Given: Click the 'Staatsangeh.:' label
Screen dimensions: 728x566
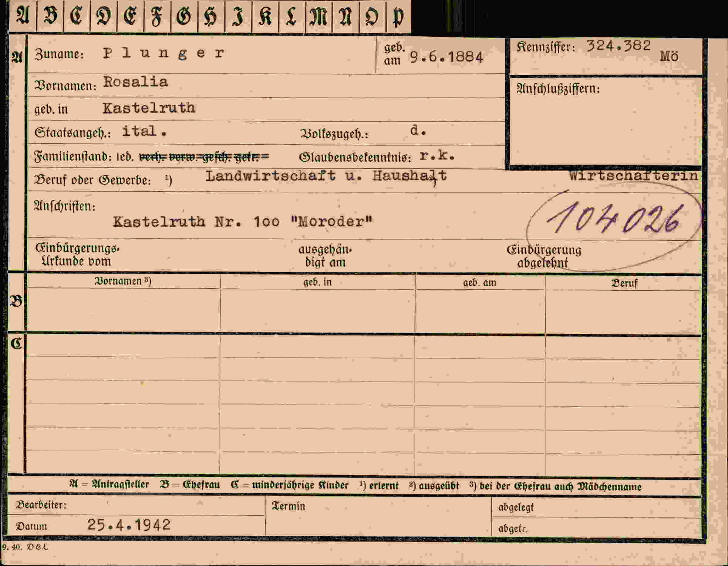Looking at the screenshot, I should point(73,133).
